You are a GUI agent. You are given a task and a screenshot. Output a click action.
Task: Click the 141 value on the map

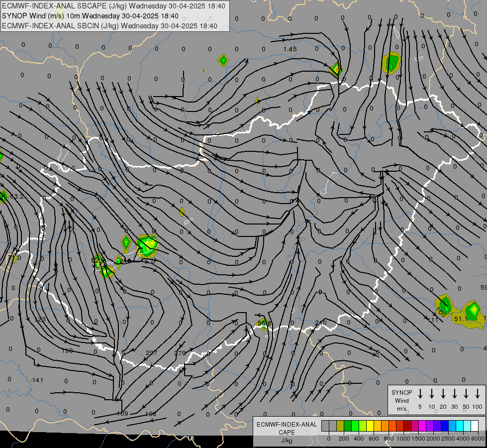coord(38,380)
